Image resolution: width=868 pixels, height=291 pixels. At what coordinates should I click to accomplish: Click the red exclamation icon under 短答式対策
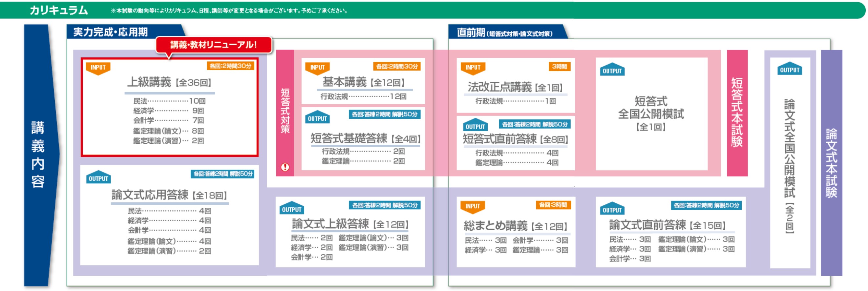[x=285, y=167]
